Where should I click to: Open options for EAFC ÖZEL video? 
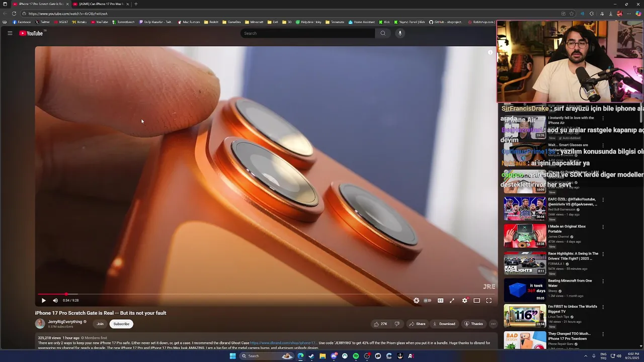pos(603,200)
